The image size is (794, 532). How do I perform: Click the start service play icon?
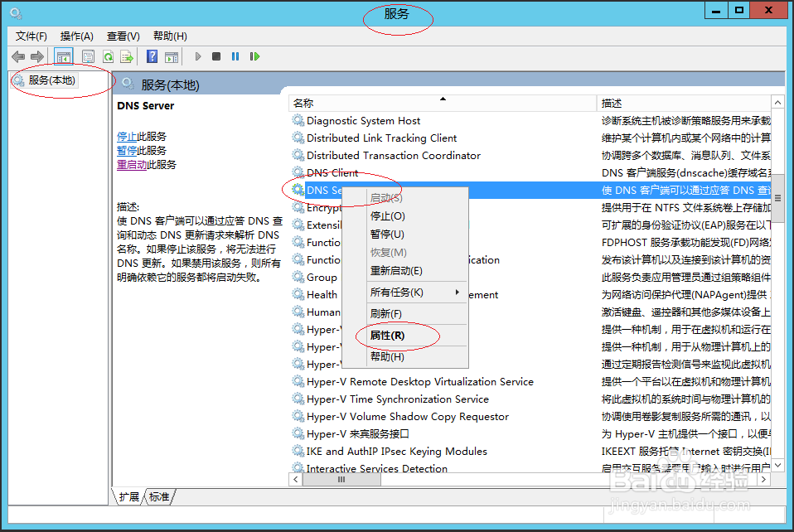click(198, 56)
